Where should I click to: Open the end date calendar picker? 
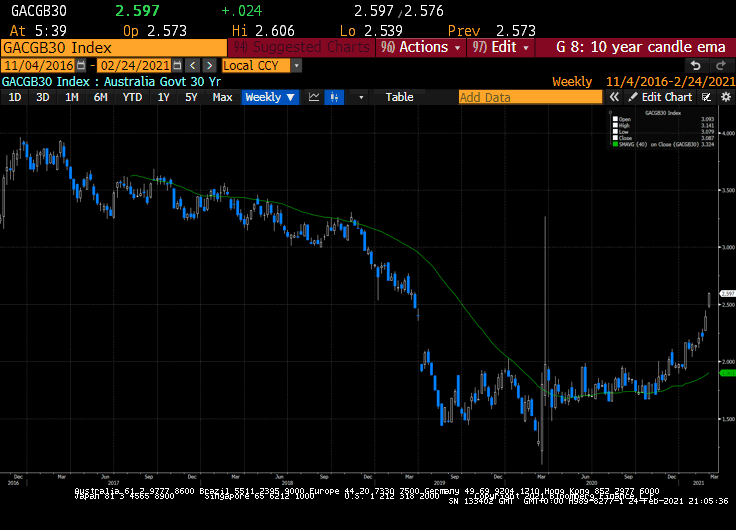coord(177,65)
